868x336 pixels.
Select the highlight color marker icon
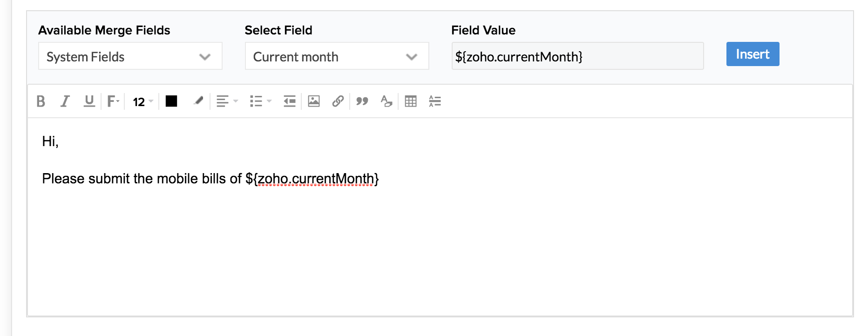tap(198, 101)
